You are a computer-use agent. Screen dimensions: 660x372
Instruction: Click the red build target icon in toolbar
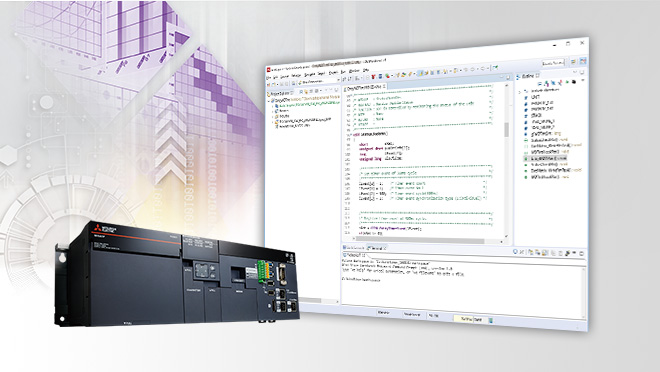tap(373, 77)
